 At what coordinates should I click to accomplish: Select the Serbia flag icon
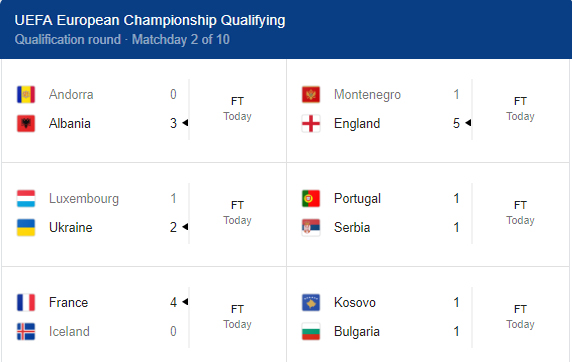tap(311, 227)
